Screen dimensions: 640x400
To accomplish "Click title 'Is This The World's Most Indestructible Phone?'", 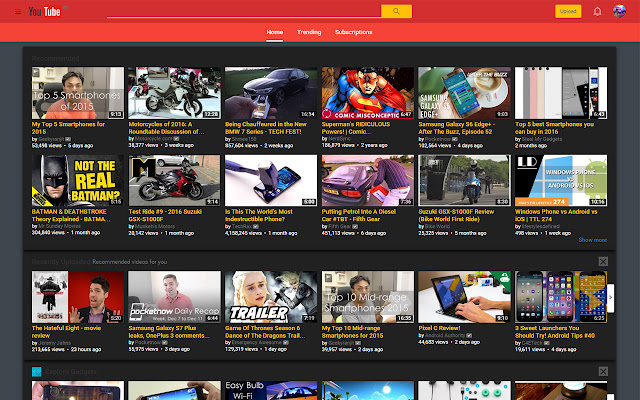I will (259, 215).
